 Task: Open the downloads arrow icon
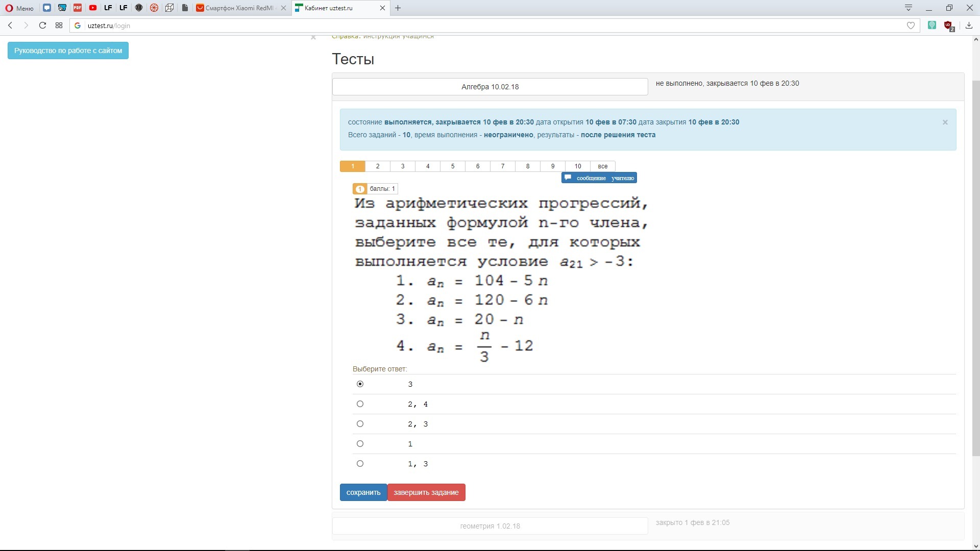click(x=969, y=26)
